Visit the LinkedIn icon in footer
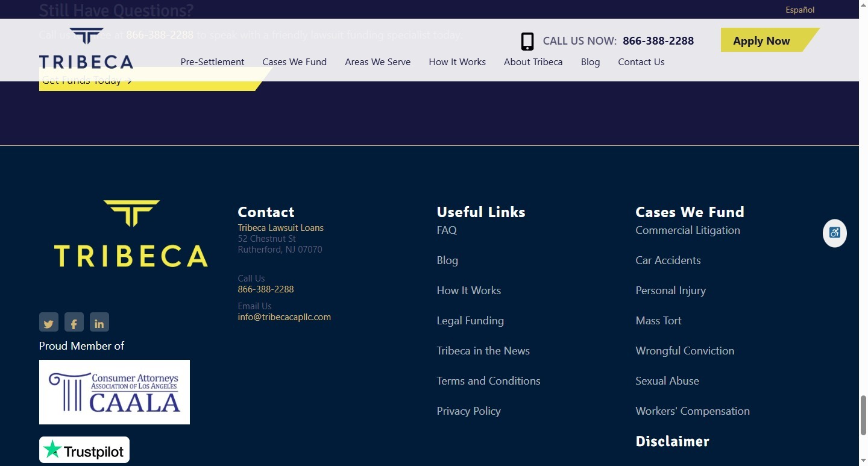Image resolution: width=868 pixels, height=466 pixels. pyautogui.click(x=99, y=323)
